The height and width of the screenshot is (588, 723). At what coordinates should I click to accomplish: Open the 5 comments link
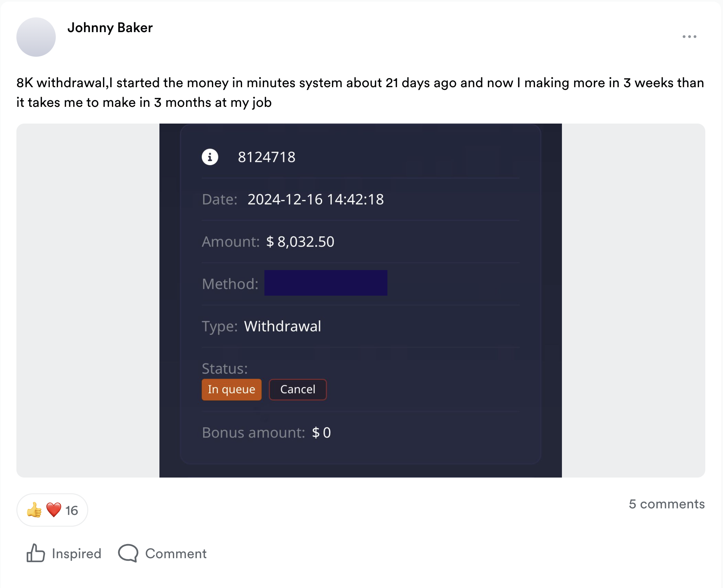coord(666,504)
